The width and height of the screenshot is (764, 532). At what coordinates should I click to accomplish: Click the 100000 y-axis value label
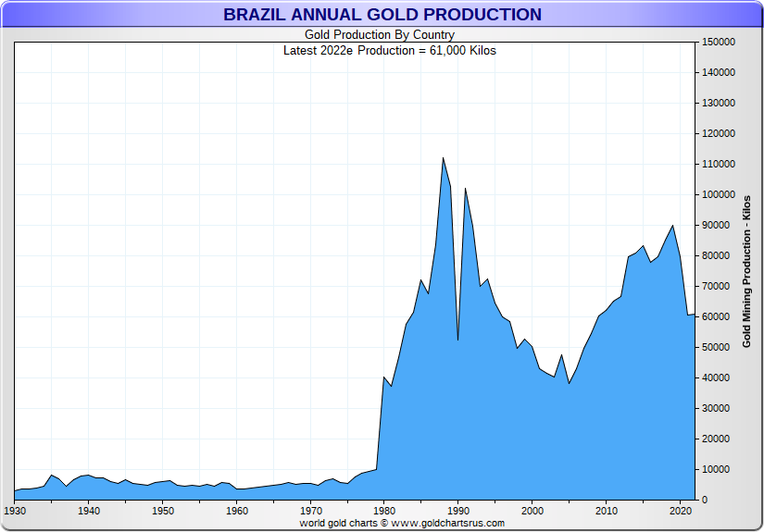[x=719, y=194]
